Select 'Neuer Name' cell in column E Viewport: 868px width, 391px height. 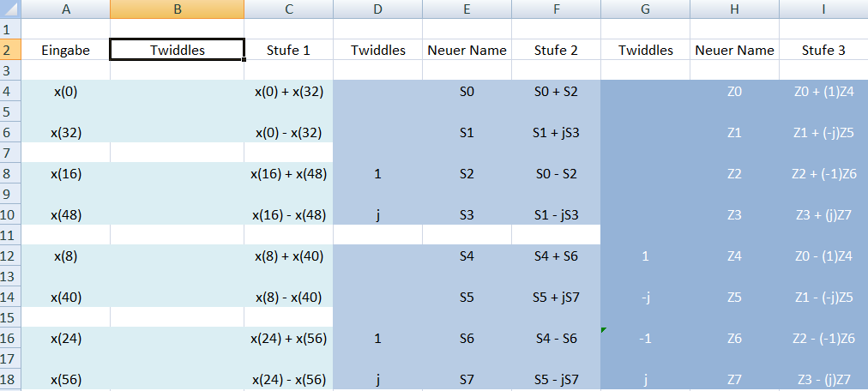(467, 51)
